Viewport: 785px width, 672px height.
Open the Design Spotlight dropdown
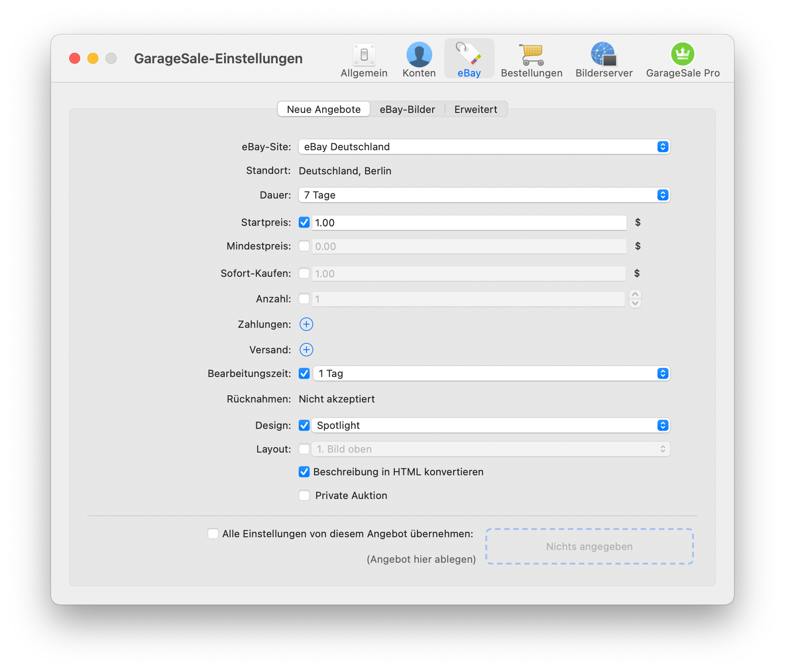click(x=491, y=425)
